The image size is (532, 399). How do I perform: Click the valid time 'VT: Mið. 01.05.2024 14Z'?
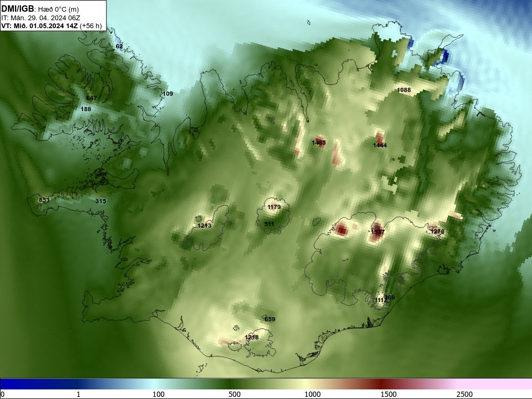pos(39,26)
